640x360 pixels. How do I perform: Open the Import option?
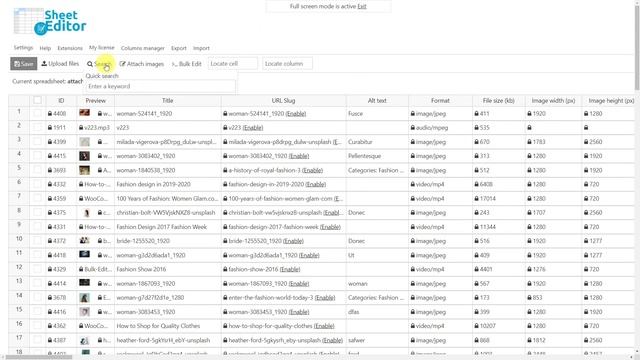point(201,48)
